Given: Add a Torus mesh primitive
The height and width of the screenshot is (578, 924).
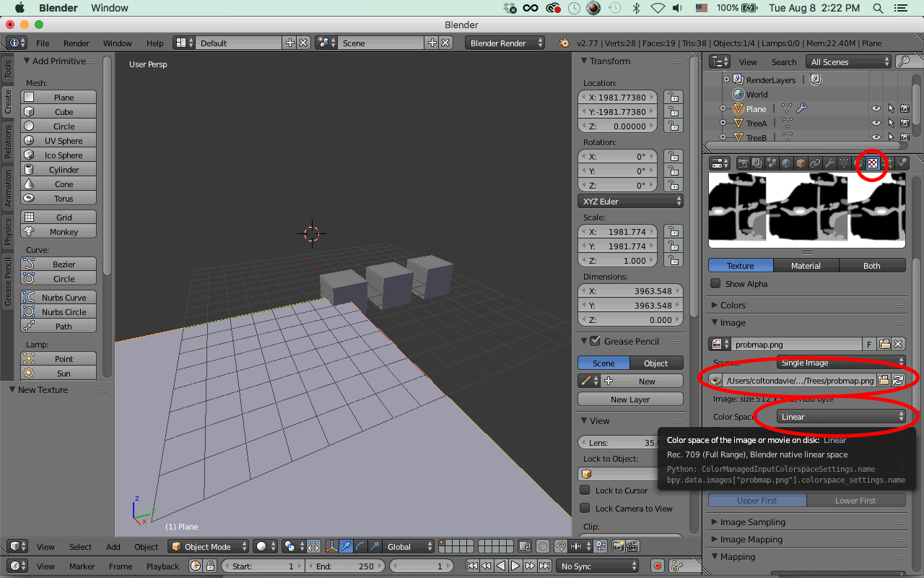Looking at the screenshot, I should tap(59, 199).
